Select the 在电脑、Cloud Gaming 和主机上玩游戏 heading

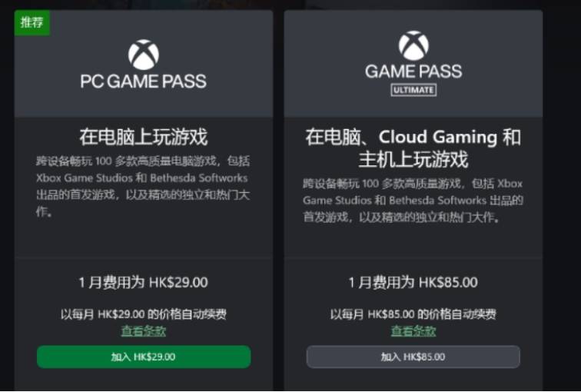(413, 148)
